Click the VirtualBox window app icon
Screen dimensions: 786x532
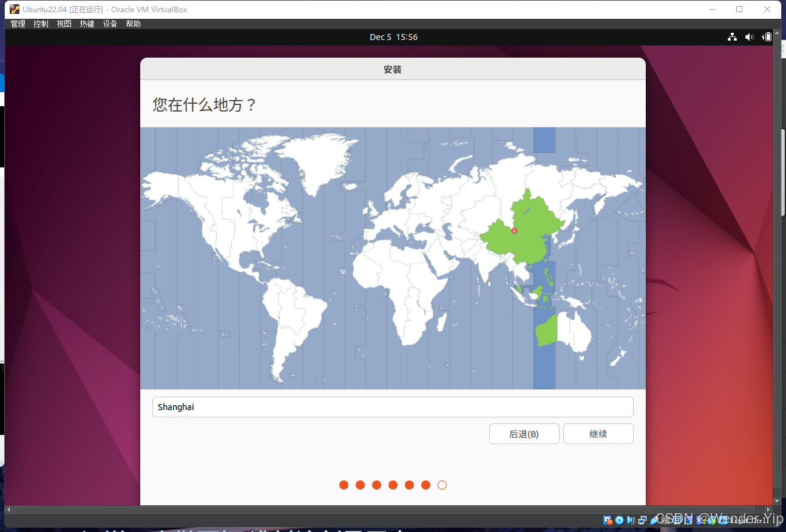[x=15, y=9]
